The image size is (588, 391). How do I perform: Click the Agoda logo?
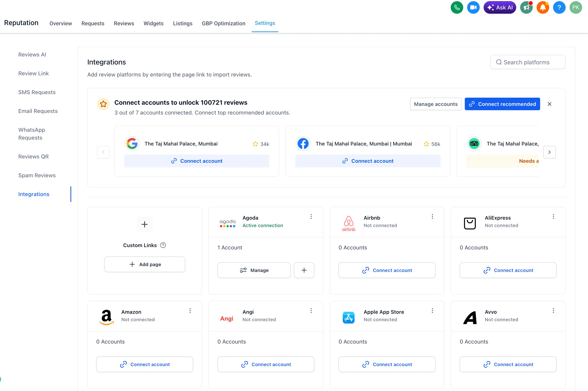point(227,223)
